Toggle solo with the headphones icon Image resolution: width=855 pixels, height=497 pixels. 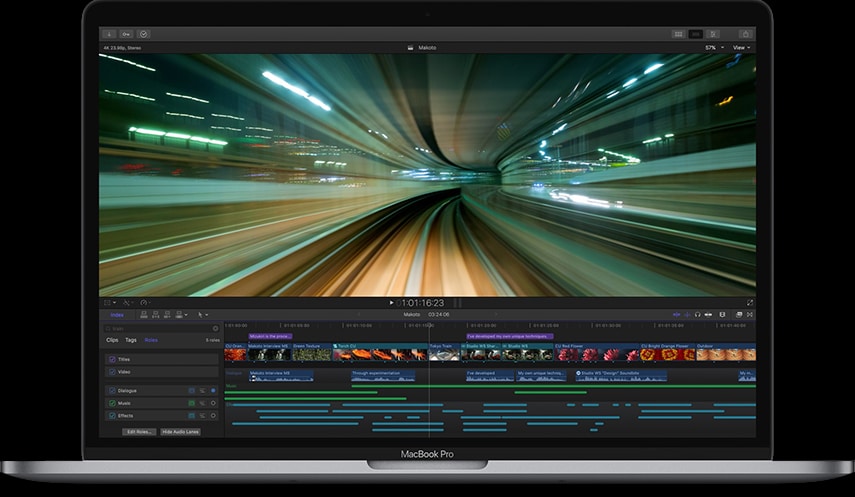click(697, 315)
